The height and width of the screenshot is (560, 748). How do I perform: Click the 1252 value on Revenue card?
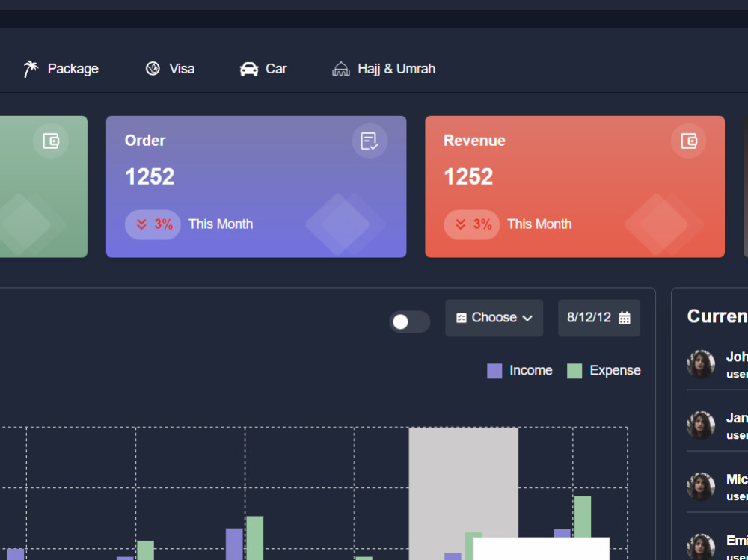click(x=468, y=177)
